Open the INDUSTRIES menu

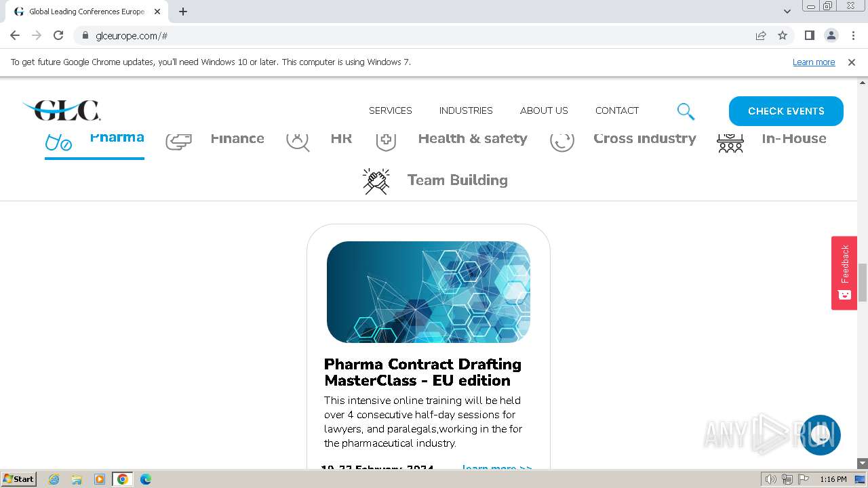point(466,110)
